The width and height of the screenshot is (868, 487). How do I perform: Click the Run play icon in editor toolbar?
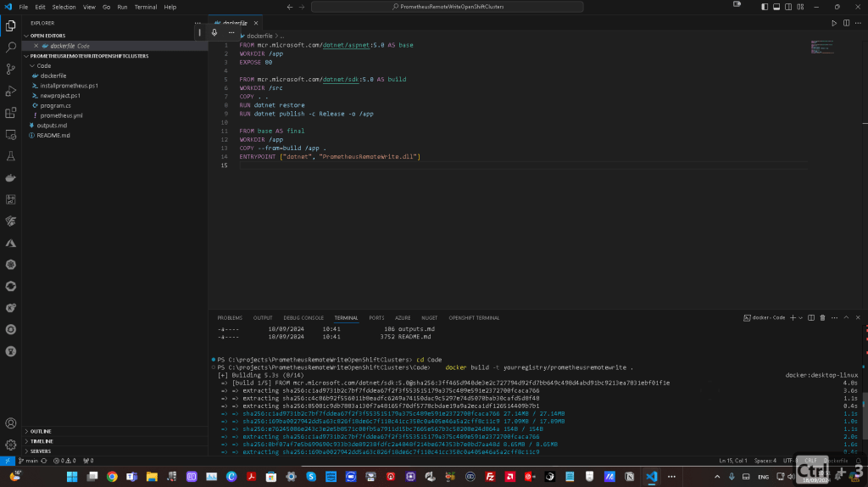pos(834,23)
